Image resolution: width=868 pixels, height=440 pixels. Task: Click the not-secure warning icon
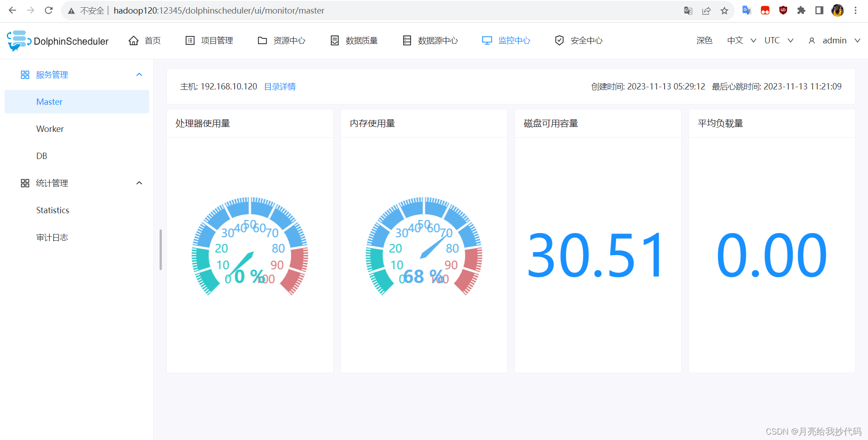coord(71,11)
